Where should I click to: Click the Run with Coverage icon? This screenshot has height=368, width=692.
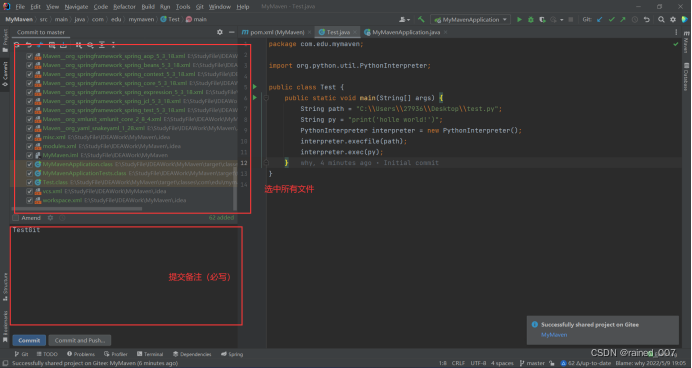tap(542, 19)
